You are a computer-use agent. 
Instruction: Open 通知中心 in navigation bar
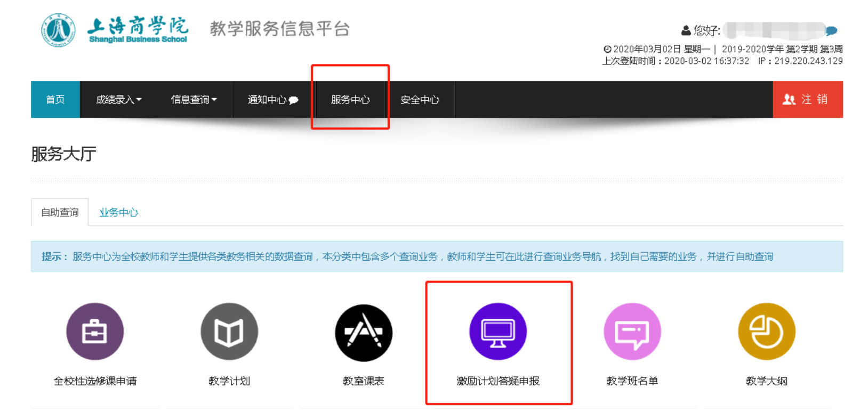coord(272,100)
